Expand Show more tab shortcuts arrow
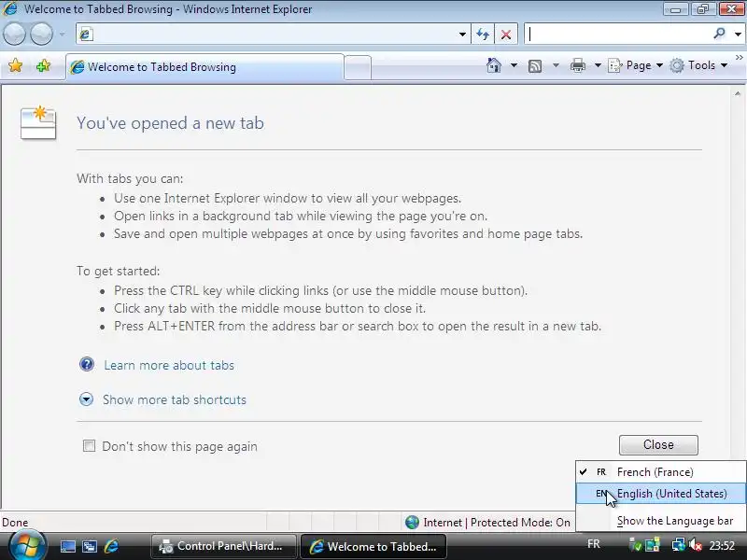Screen dimensions: 747x560 tap(86, 399)
